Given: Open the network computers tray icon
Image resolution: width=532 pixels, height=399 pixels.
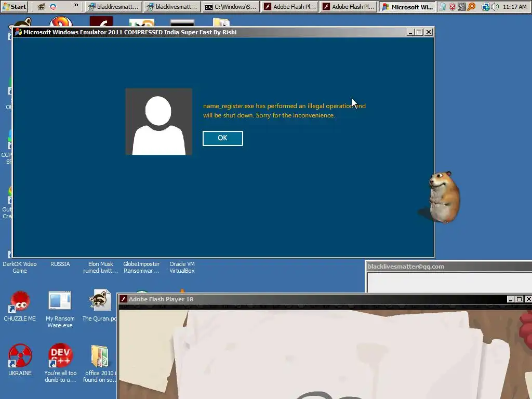Looking at the screenshot, I should point(486,7).
